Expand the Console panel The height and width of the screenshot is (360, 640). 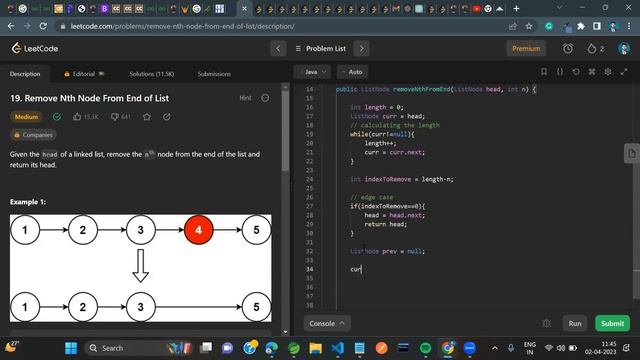coord(327,323)
